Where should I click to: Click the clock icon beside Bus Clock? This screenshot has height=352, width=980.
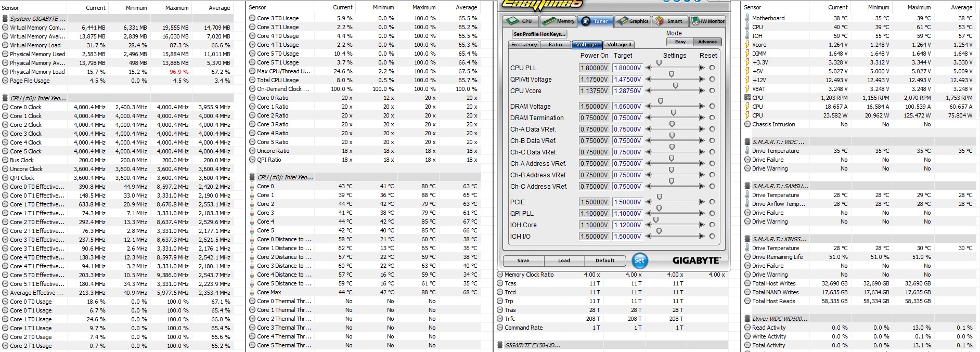click(x=5, y=160)
